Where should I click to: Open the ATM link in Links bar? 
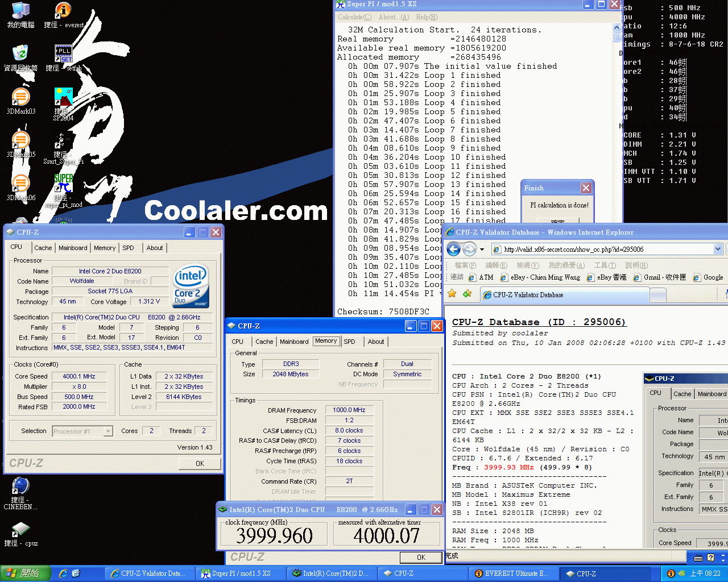(481, 277)
